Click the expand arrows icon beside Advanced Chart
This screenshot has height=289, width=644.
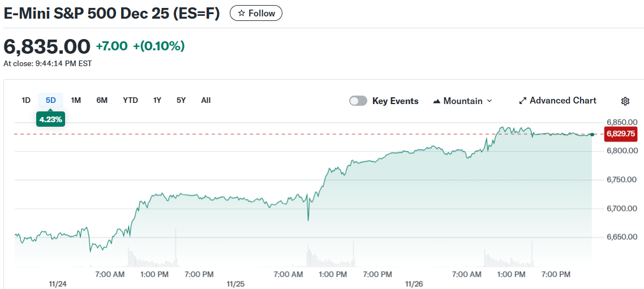[x=522, y=101]
